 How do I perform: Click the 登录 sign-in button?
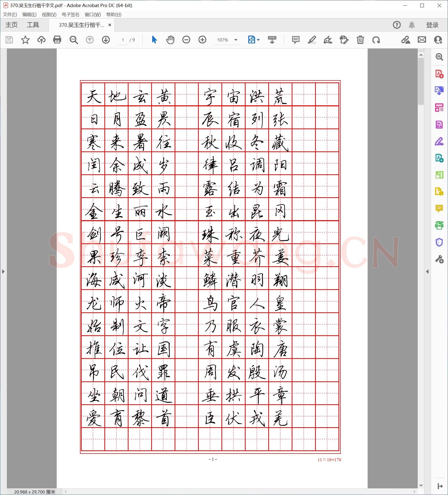(432, 25)
